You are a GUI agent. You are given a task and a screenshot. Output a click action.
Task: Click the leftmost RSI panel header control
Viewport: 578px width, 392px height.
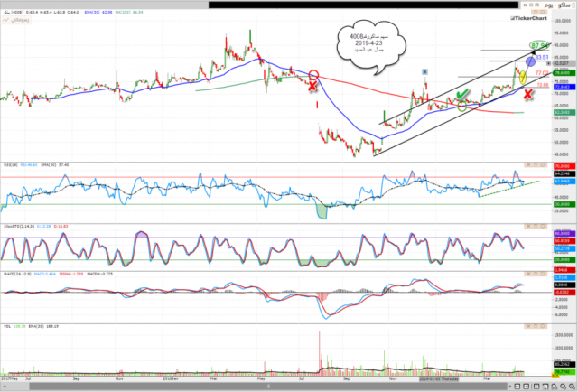pyautogui.click(x=528, y=165)
